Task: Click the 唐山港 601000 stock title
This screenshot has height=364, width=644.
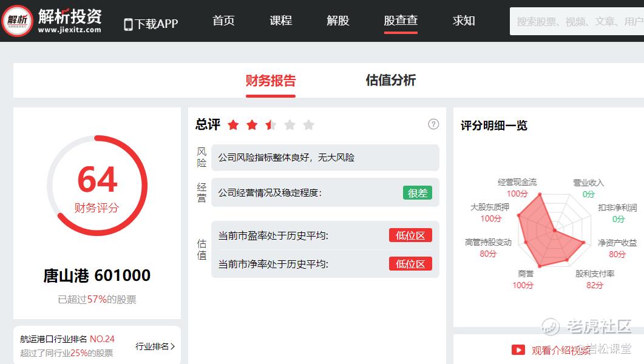Action: click(97, 275)
